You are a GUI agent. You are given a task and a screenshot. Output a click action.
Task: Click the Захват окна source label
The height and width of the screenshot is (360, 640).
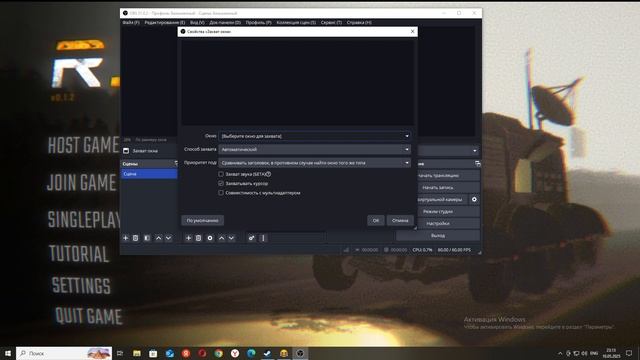pyautogui.click(x=145, y=151)
